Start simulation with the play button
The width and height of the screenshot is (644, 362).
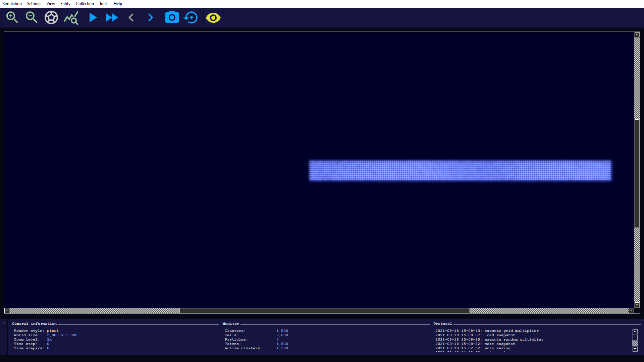pos(93,17)
